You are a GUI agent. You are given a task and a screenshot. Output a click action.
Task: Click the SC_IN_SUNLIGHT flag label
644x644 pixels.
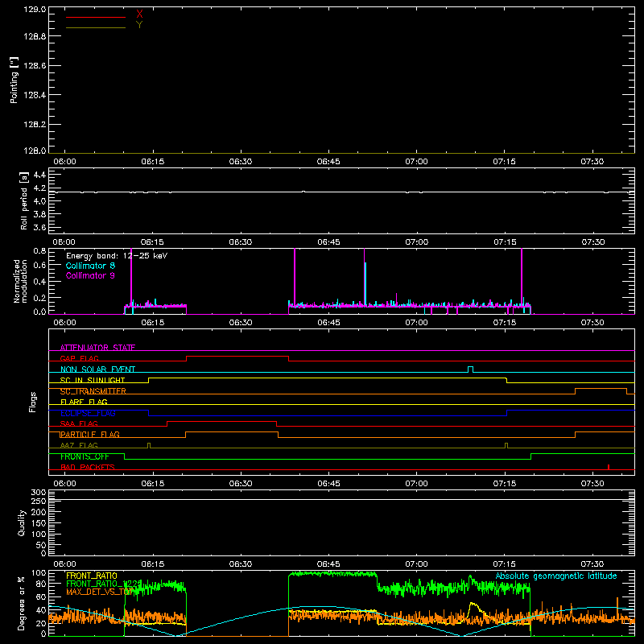93,380
